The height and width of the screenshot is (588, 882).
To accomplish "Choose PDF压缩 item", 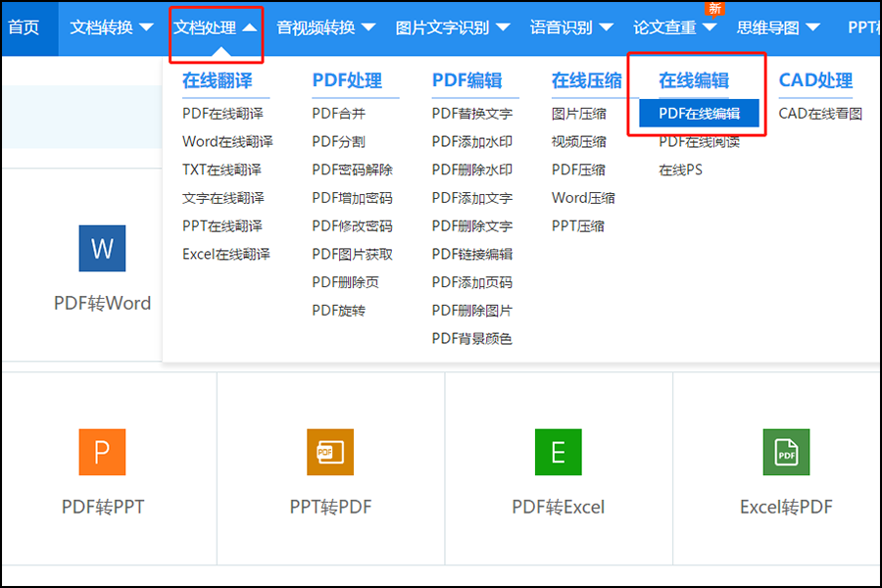I will (578, 170).
